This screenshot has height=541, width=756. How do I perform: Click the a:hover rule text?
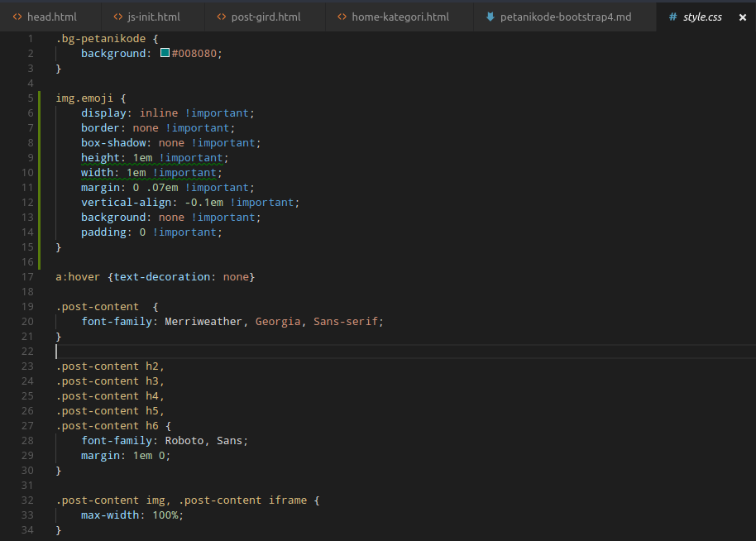pyautogui.click(x=76, y=276)
